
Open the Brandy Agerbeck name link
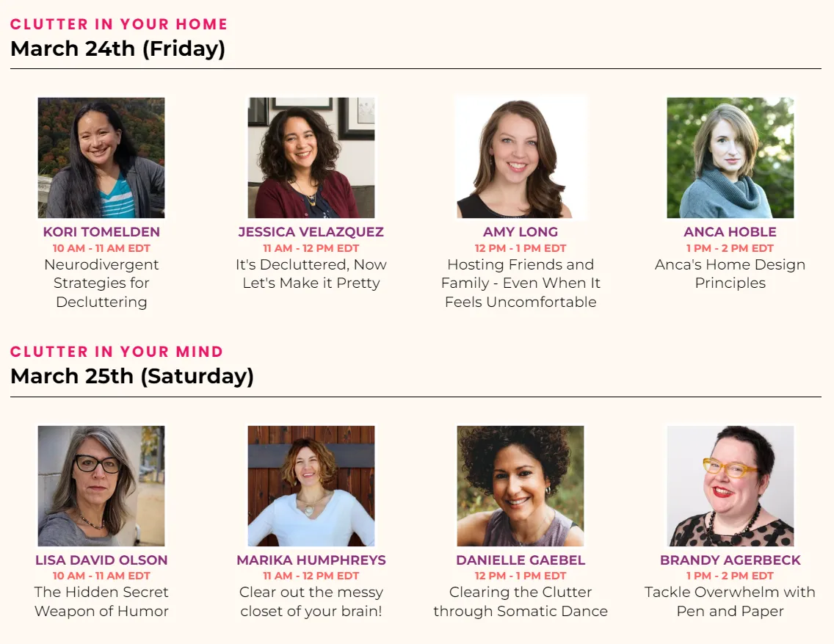coord(730,560)
